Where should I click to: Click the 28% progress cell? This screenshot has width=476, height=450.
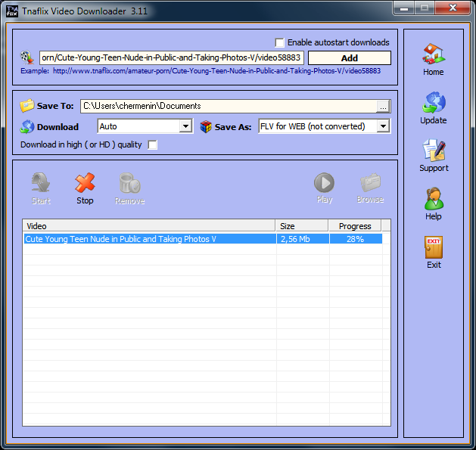click(x=356, y=239)
